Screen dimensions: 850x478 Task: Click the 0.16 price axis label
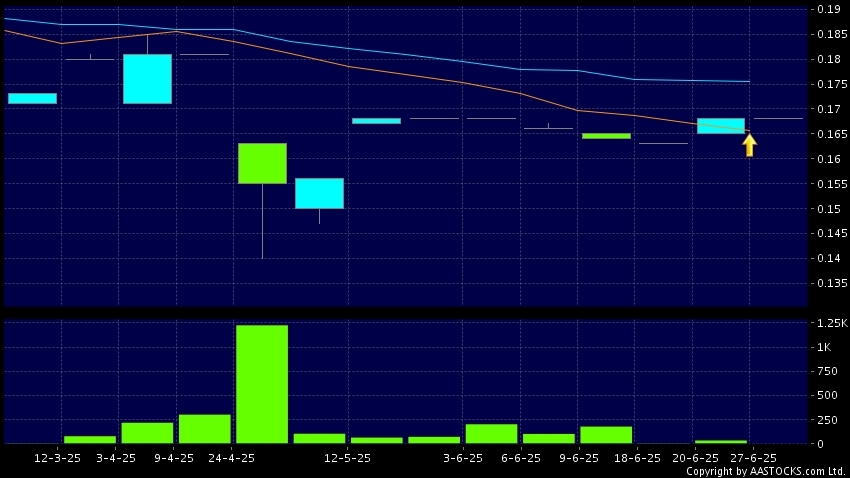(828, 159)
